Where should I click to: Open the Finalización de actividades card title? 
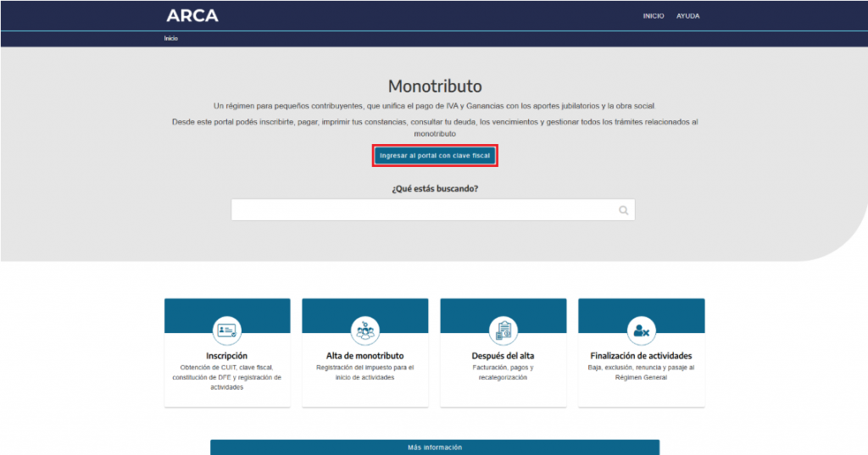[641, 356]
